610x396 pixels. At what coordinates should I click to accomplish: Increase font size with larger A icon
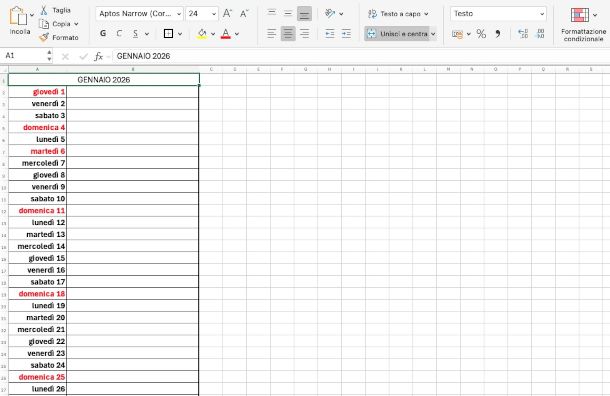coord(227,14)
